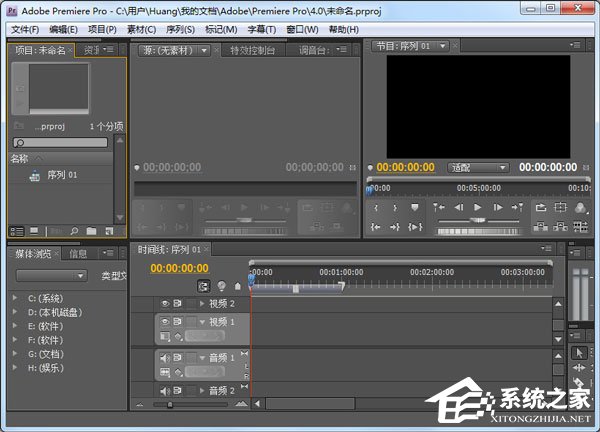Toggle track lock box on 视频 1
Screen dimensions: 600x432
click(191, 321)
